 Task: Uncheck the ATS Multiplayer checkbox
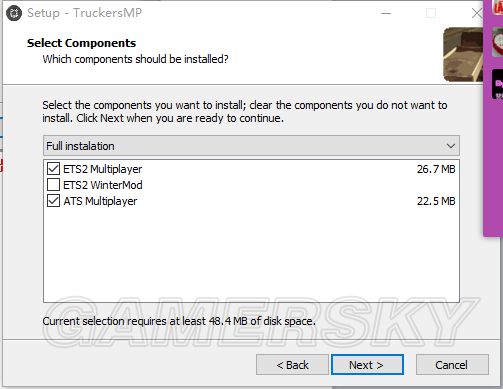53,201
